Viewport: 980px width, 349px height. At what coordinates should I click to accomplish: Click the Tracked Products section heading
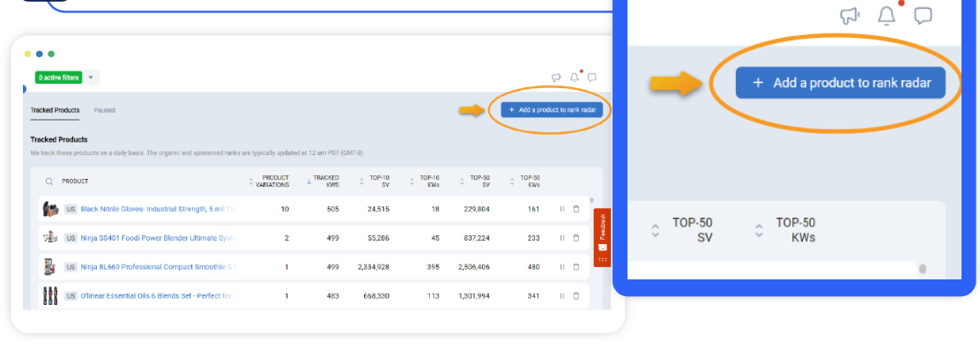point(59,139)
